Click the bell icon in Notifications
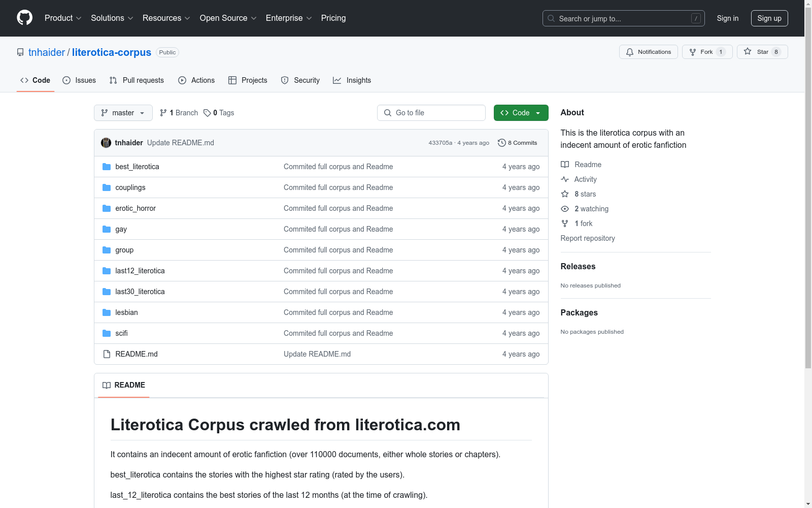 [x=630, y=52]
